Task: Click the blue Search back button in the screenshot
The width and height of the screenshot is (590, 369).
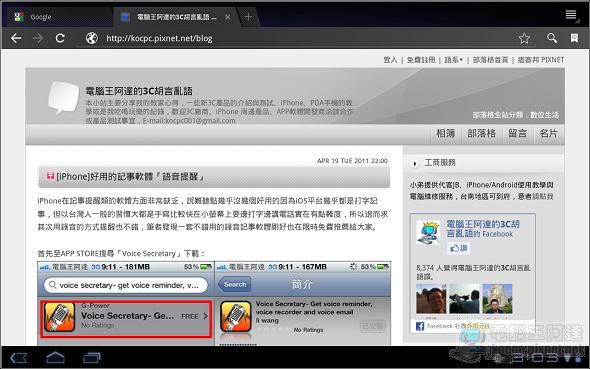Action: coord(234,285)
